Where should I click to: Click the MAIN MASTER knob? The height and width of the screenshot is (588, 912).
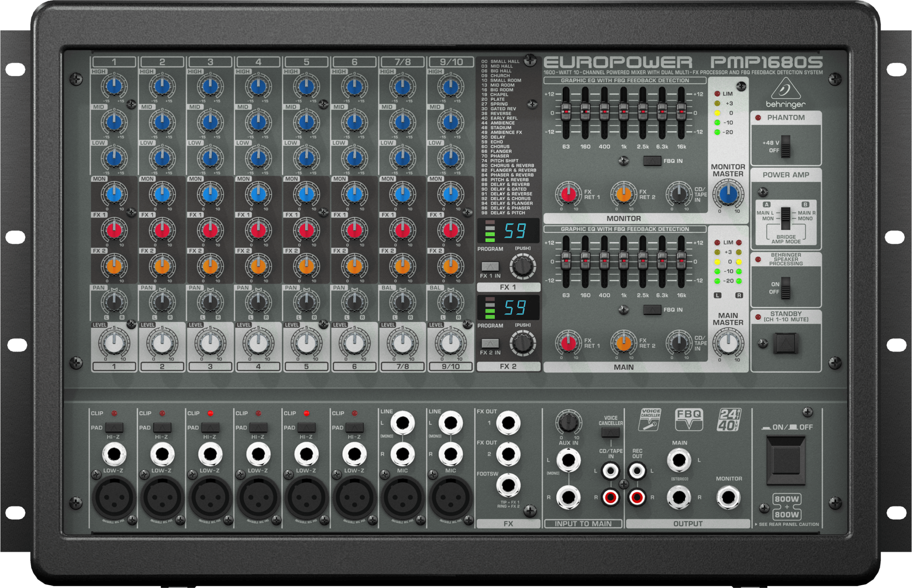pos(728,343)
